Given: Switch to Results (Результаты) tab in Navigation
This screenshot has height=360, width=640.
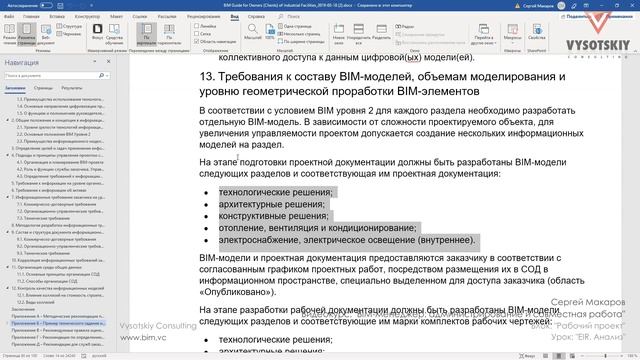Looking at the screenshot, I should pos(72,88).
